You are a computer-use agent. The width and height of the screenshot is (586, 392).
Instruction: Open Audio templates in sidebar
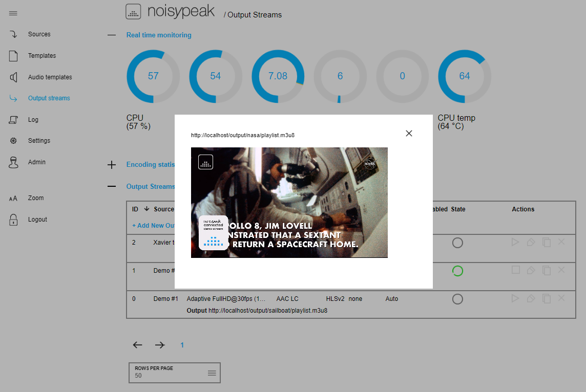point(50,77)
